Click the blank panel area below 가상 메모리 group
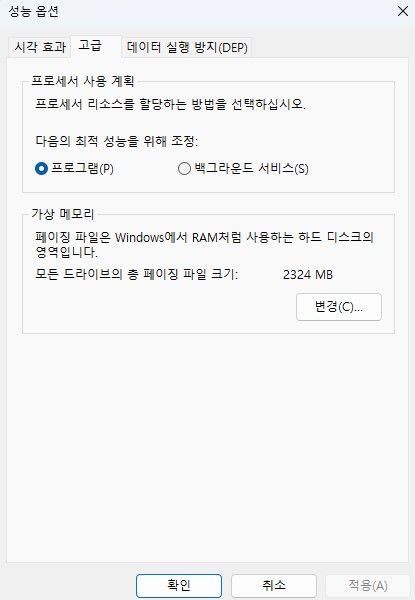Viewport: 415px width, 600px height. click(x=207, y=448)
